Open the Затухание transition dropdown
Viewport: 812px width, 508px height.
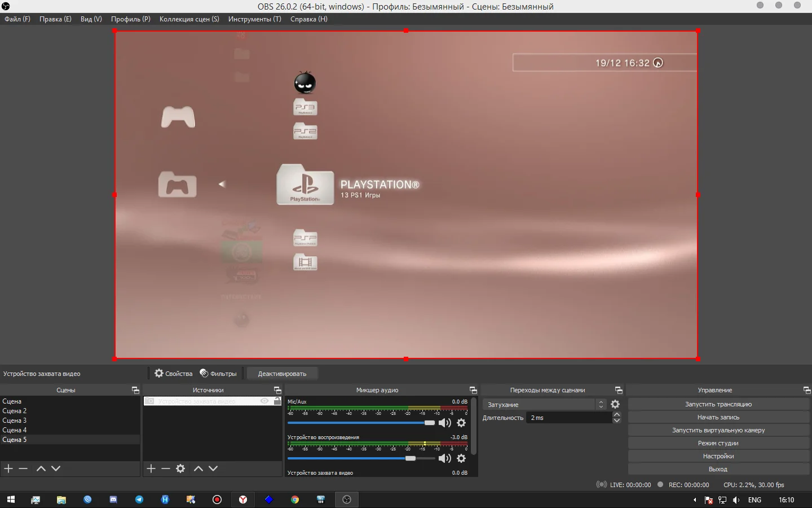point(544,404)
